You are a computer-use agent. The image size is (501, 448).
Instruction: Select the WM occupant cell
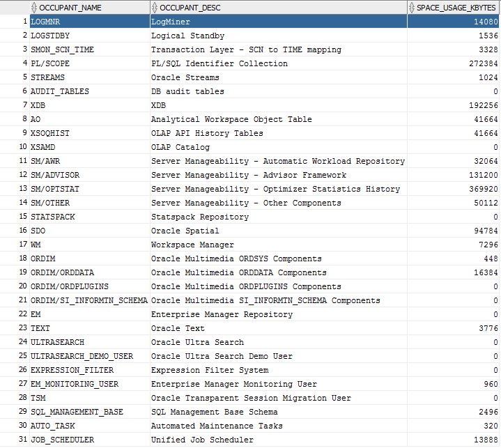click(x=90, y=245)
